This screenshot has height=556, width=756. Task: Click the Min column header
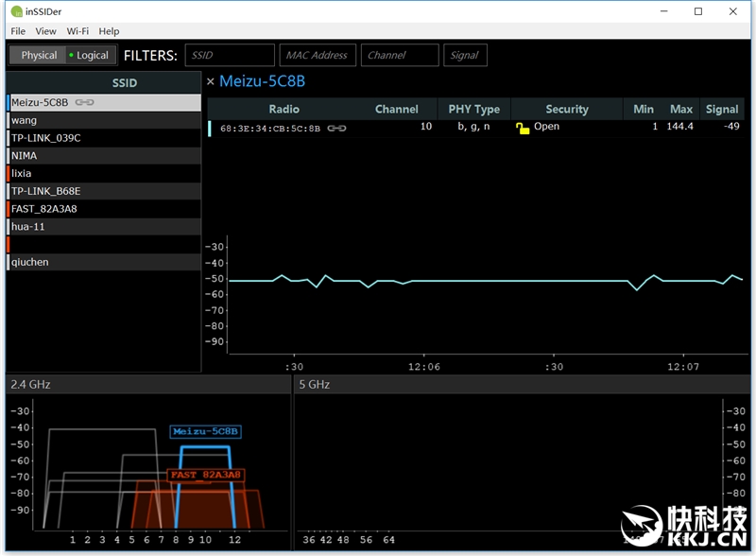coord(644,109)
